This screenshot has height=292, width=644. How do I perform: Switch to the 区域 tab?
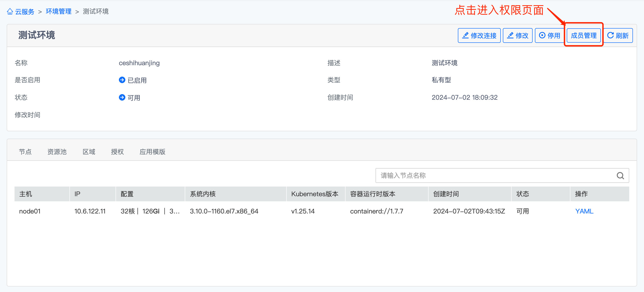pyautogui.click(x=89, y=152)
